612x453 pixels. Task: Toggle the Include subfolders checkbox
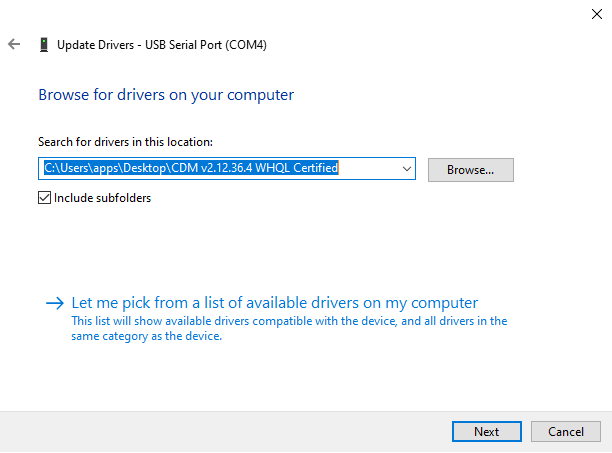44,198
